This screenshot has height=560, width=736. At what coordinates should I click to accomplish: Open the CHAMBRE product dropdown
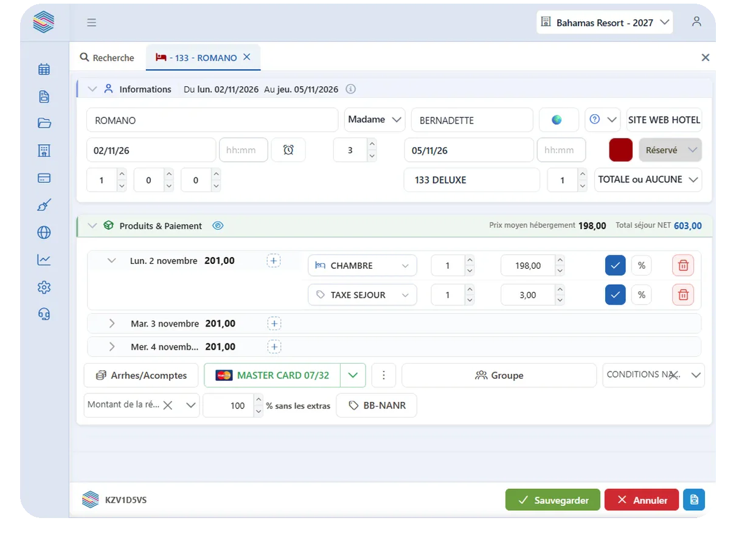(363, 265)
